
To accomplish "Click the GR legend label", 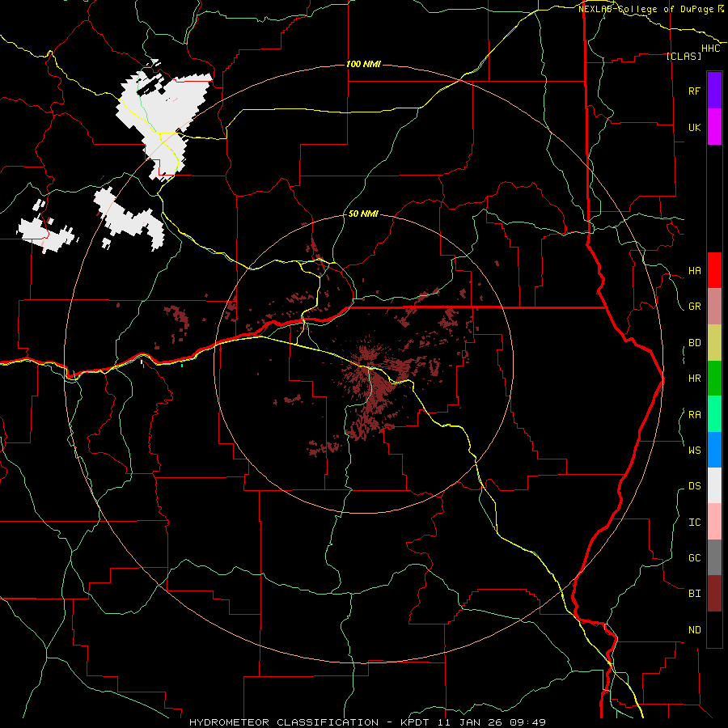I will [x=695, y=307].
